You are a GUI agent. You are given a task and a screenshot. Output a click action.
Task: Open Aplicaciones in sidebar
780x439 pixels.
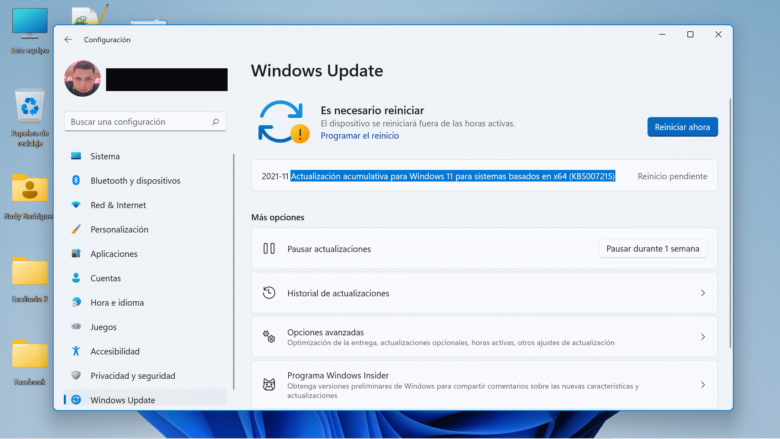pyautogui.click(x=113, y=254)
